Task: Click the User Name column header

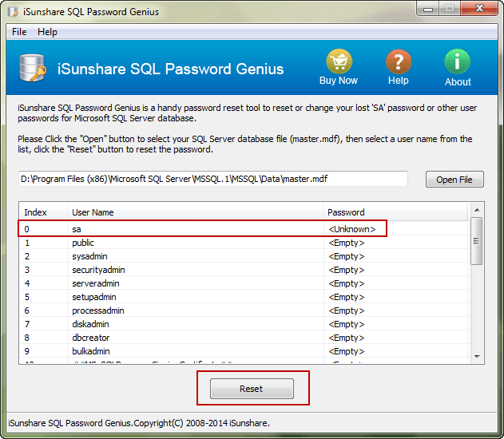Action: 195,212
